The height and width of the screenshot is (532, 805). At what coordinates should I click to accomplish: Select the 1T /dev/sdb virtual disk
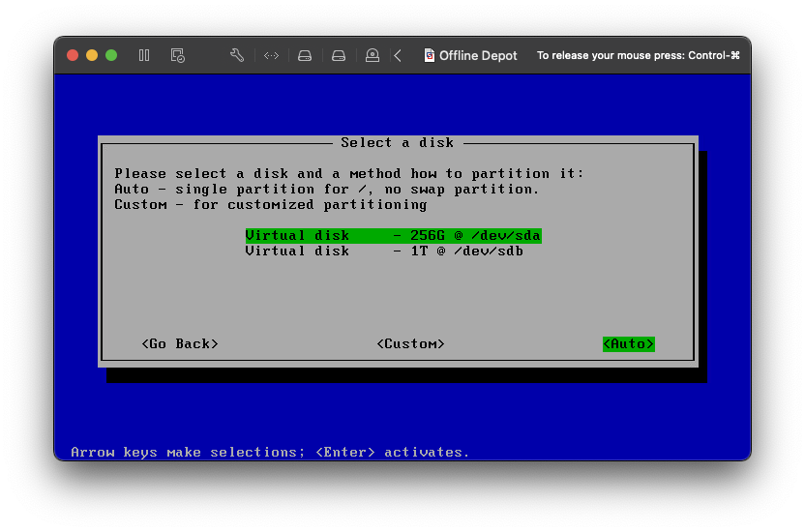pos(384,251)
